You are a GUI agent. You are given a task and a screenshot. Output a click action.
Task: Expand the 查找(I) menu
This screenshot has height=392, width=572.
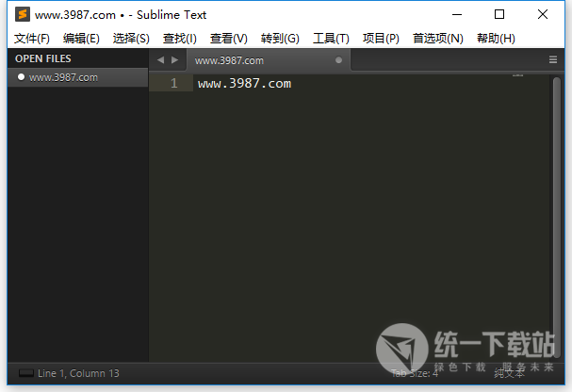180,39
